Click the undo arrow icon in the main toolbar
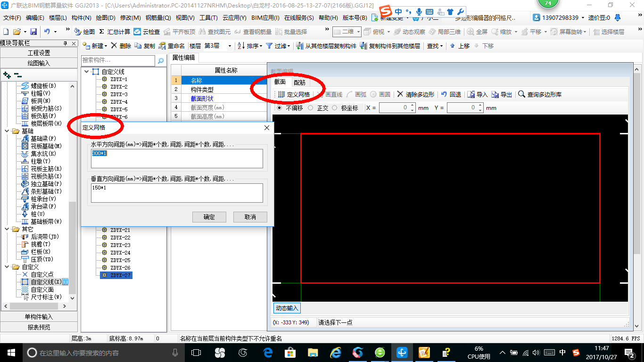 pos(47,32)
